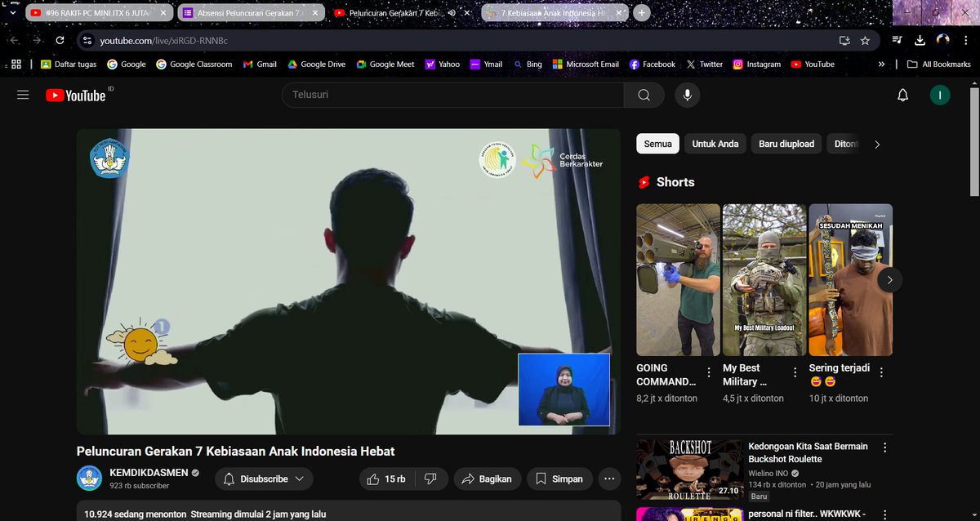The width and height of the screenshot is (980, 521).
Task: Open the Microsoft Email bookmark
Action: point(586,64)
